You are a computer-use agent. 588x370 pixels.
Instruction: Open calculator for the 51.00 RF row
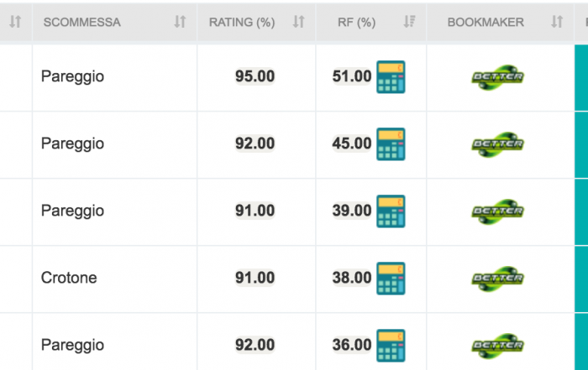[391, 76]
